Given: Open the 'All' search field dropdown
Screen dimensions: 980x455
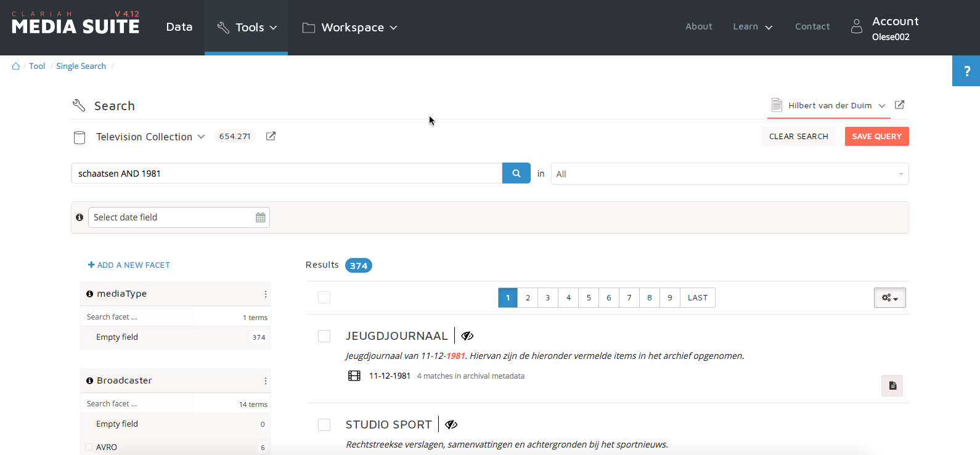Looking at the screenshot, I should point(729,174).
